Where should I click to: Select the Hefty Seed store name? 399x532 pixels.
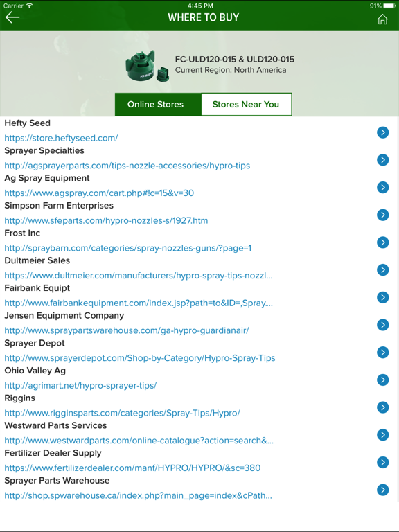coord(28,123)
